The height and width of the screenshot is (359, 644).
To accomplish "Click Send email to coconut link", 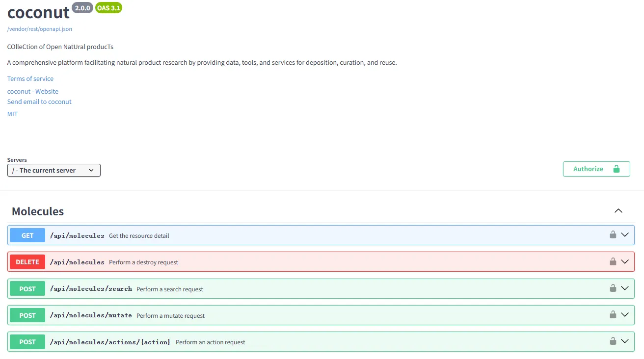I will click(39, 102).
